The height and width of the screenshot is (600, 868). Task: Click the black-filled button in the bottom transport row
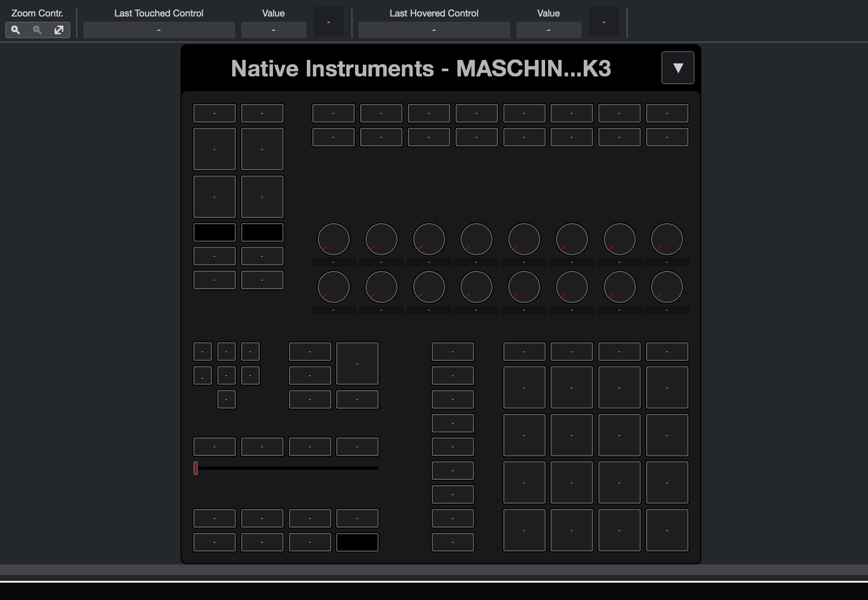coord(357,542)
